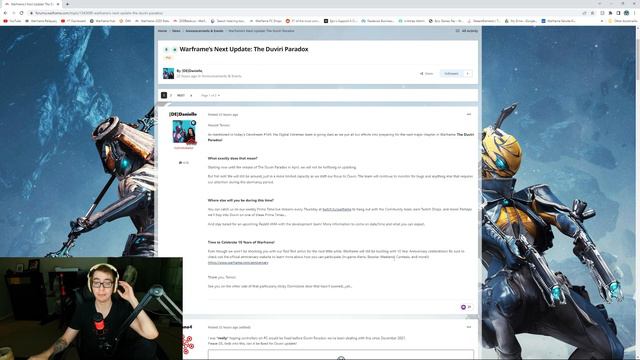Select the Warframe's Next Update browser tab

(31, 4)
